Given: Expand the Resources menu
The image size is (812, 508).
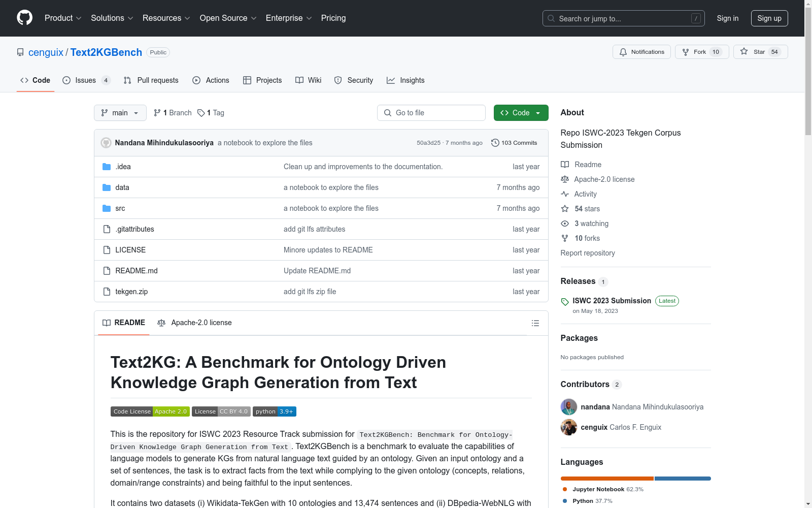Looking at the screenshot, I should click(166, 18).
